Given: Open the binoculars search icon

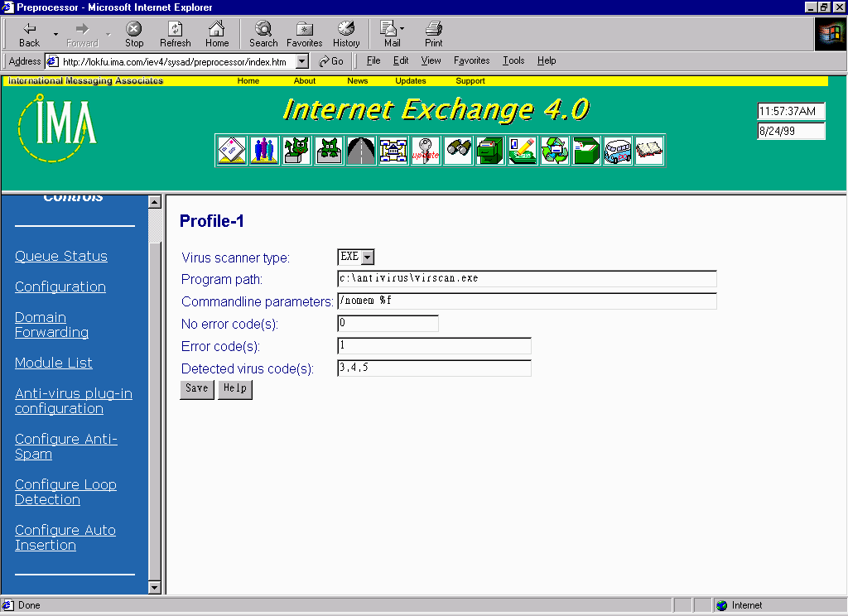Looking at the screenshot, I should [458, 151].
